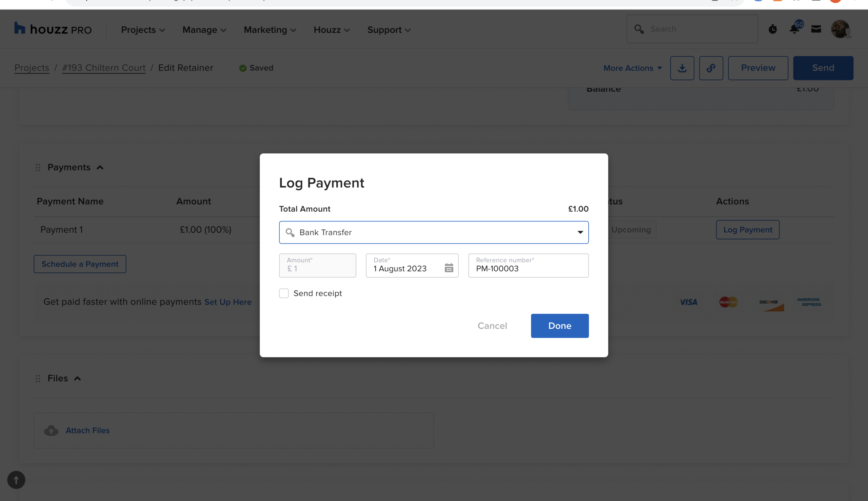Expand the More Actions dropdown
Screen dimensions: 868x501
[632, 68]
